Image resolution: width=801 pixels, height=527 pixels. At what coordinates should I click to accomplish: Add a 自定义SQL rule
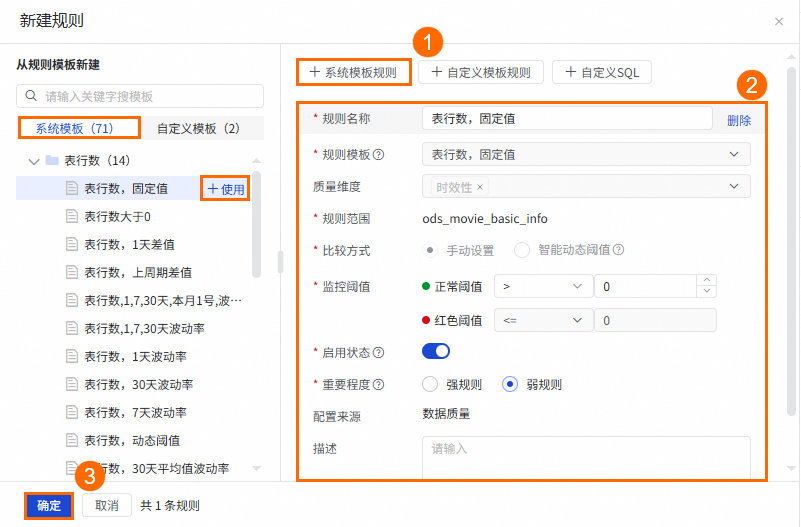coord(602,72)
